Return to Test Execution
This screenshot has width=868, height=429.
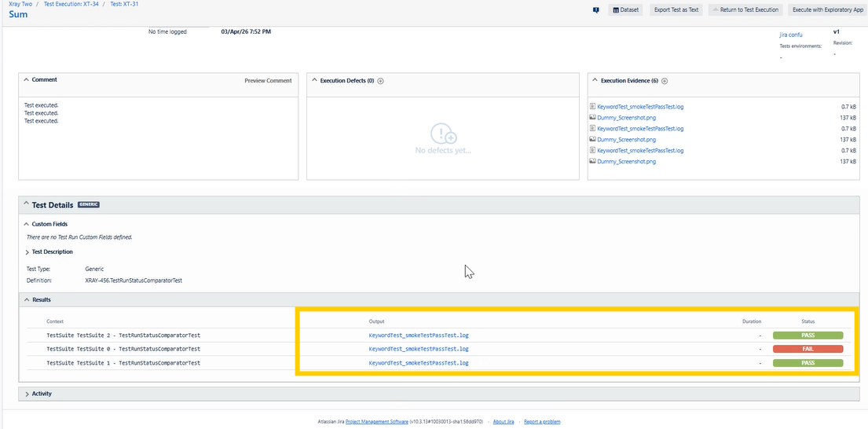tap(745, 10)
